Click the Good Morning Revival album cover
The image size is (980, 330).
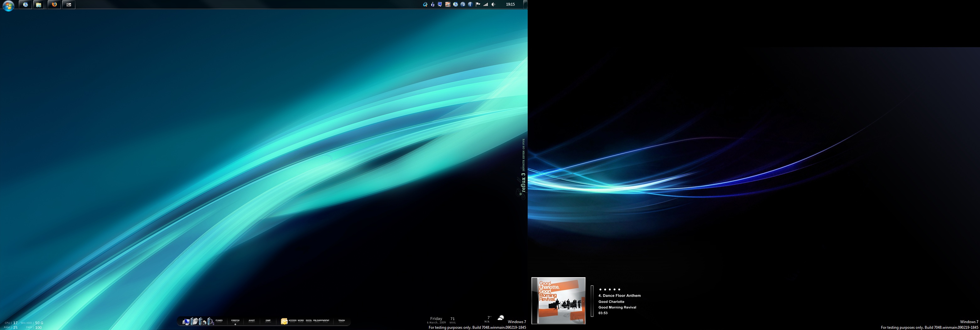click(x=558, y=300)
